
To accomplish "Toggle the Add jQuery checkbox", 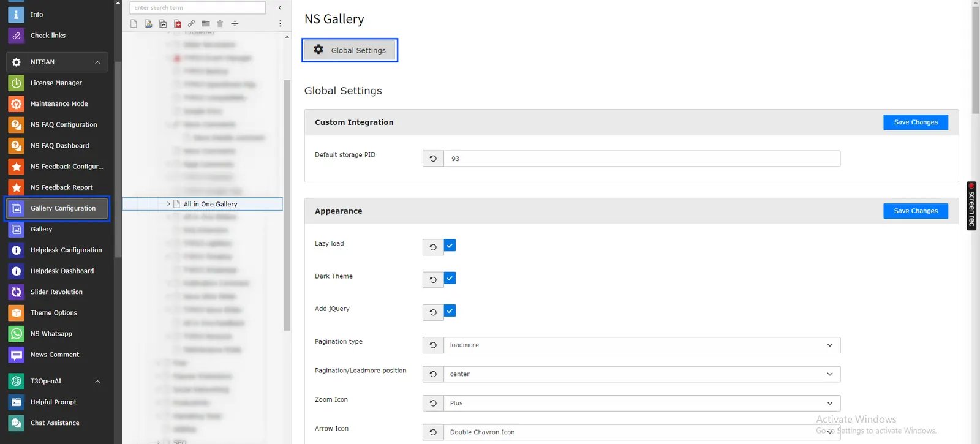I will [450, 310].
